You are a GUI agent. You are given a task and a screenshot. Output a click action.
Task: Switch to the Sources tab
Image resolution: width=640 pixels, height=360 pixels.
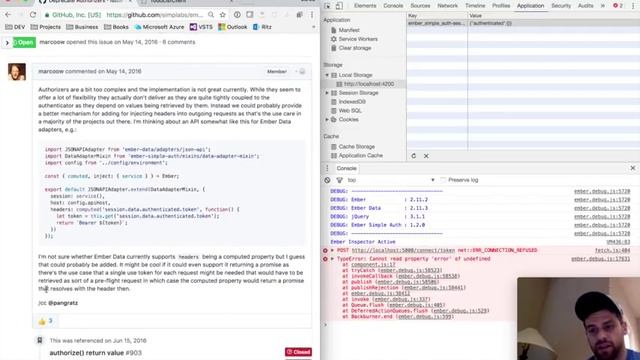[420, 6]
